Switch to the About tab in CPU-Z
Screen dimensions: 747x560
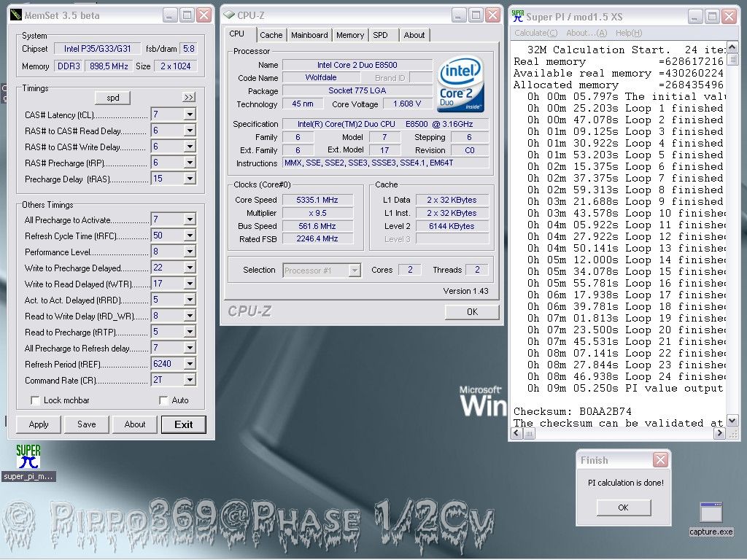414,35
